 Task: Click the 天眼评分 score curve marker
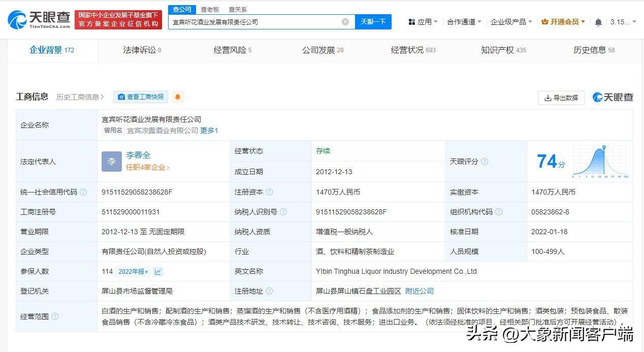pyautogui.click(x=603, y=148)
